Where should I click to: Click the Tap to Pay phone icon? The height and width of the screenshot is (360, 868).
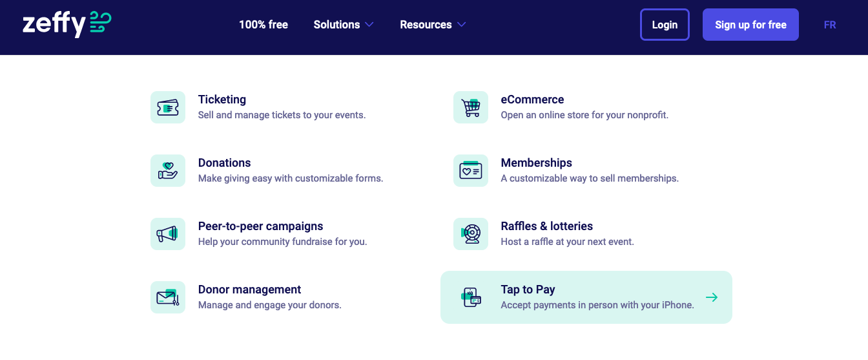tap(471, 297)
